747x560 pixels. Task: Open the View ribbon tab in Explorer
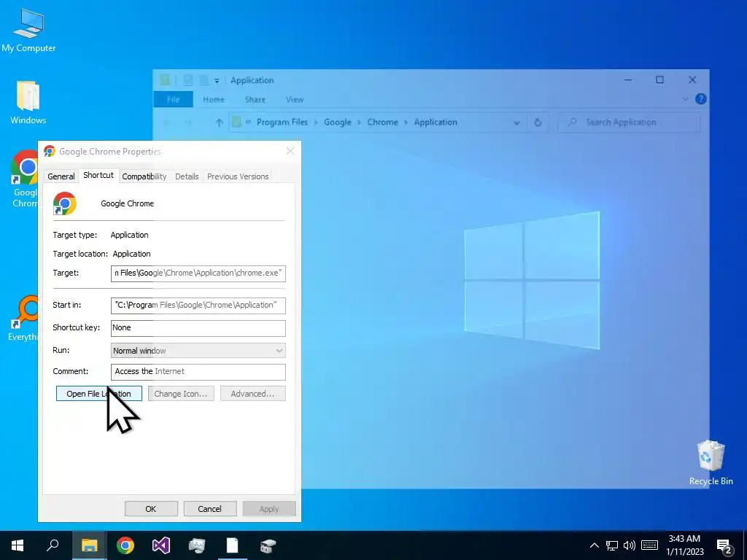[295, 99]
